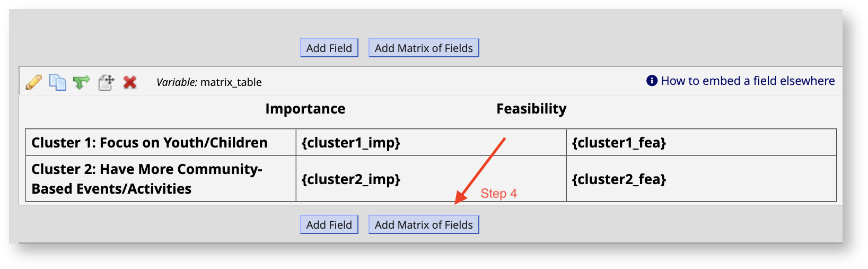Select the {cluster1_imp} cell

pos(431,142)
